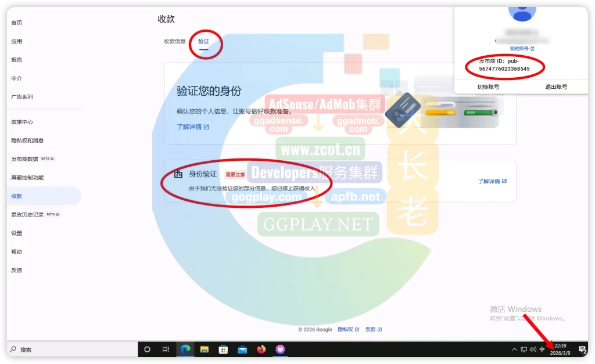Click the Task View taskbar icon
Viewport: 595px width, 364px height.
click(x=166, y=349)
